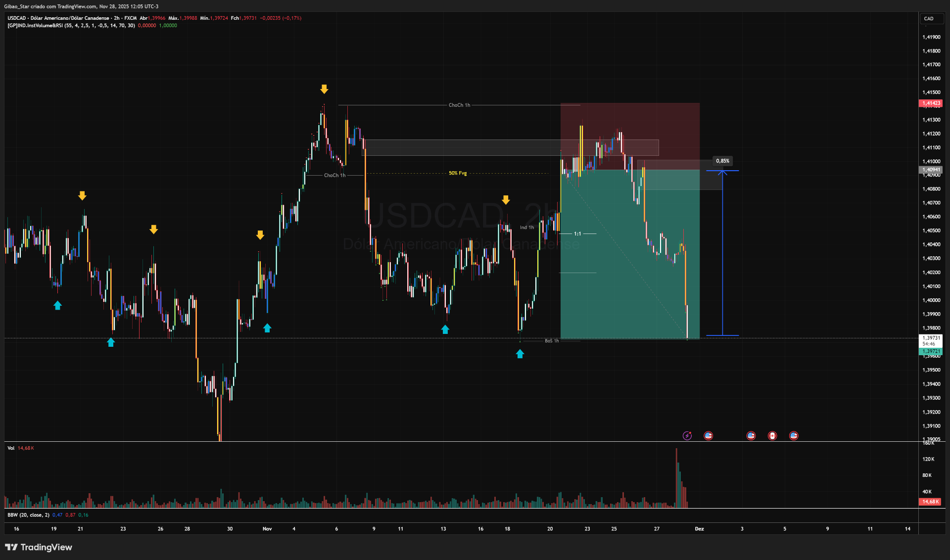This screenshot has height=560, width=950.
Task: Click the 160K volume scale label
Action: coord(929,443)
